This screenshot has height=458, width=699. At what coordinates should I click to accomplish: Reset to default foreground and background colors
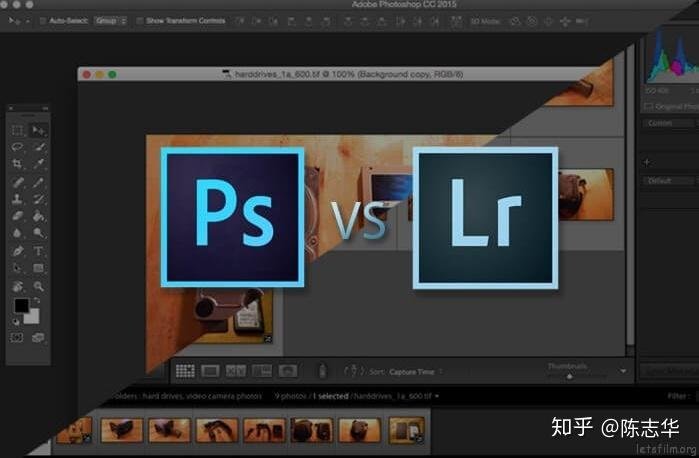[x=16, y=322]
